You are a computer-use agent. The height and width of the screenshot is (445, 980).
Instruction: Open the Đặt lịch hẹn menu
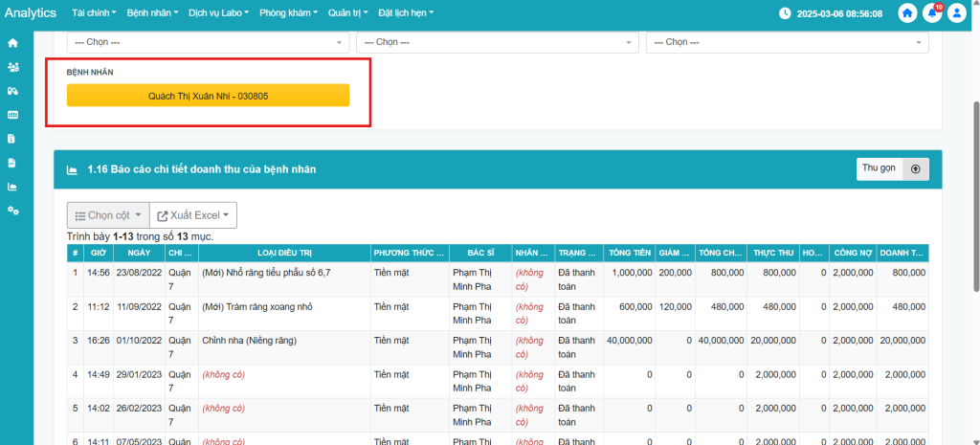coord(406,13)
